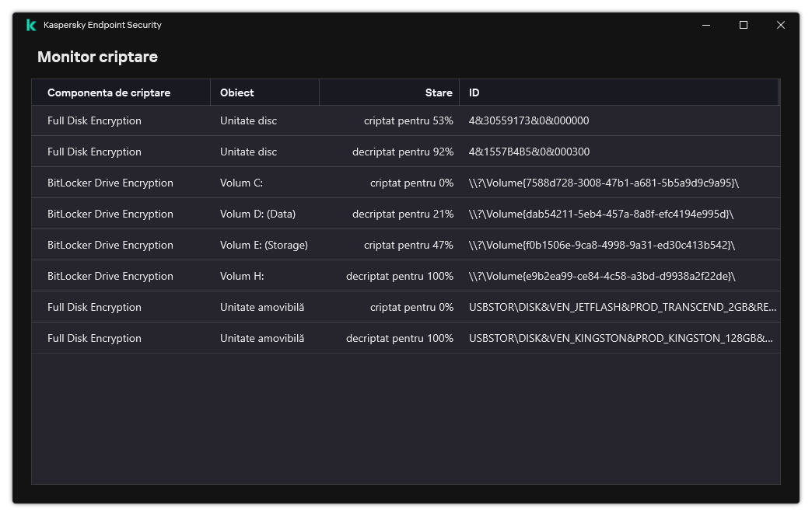Click the Monitor criptare page title

tap(97, 57)
